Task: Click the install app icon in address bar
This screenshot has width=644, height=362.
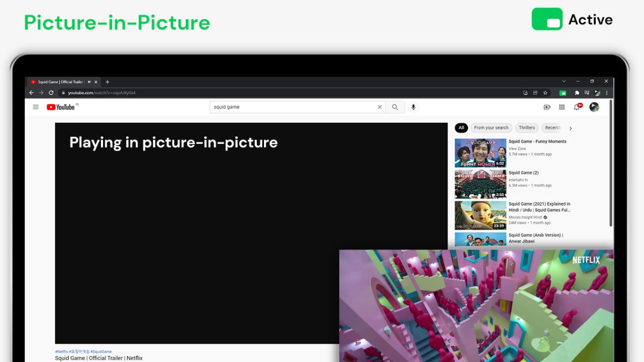Action: (x=525, y=93)
